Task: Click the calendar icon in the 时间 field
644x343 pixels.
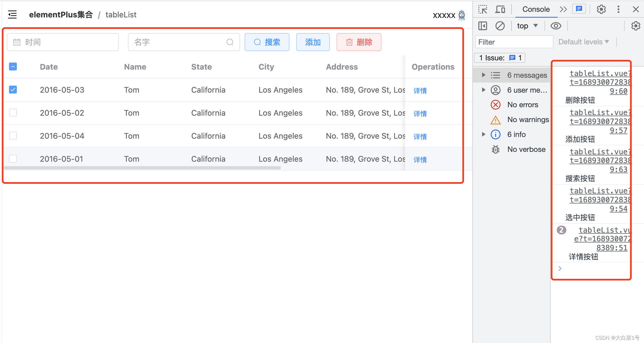Action: click(17, 42)
